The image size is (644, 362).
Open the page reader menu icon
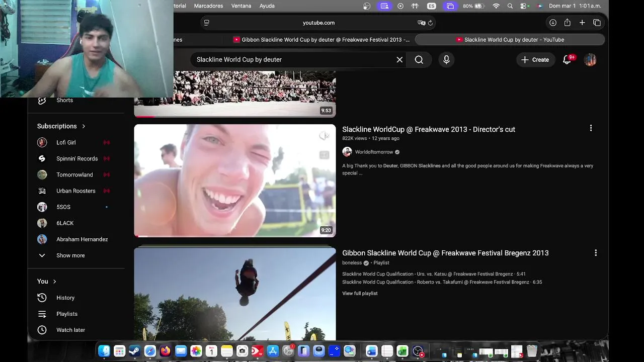point(206,23)
